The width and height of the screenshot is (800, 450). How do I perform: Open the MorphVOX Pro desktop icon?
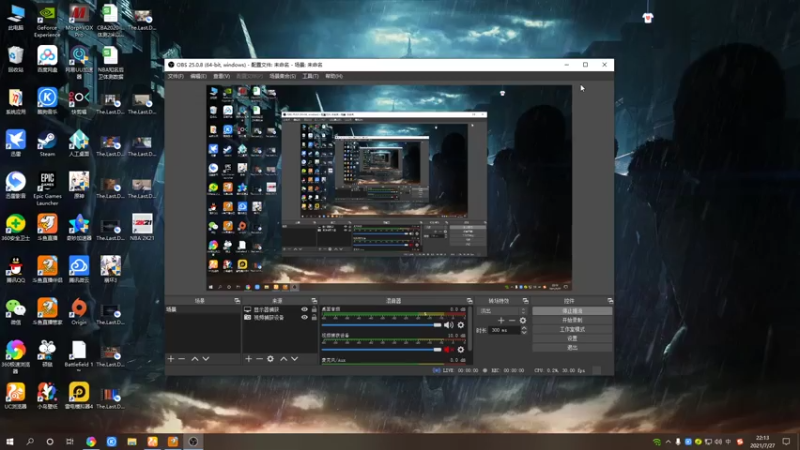(x=79, y=21)
